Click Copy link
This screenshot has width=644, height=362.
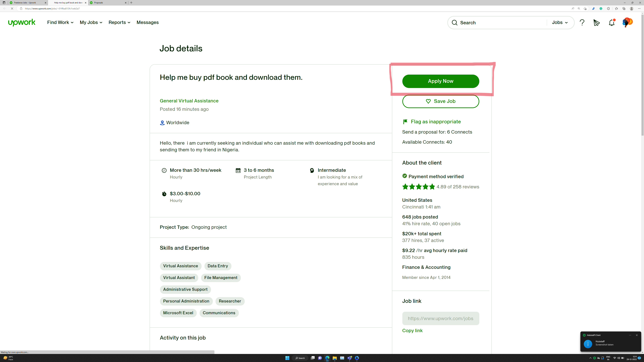click(412, 330)
